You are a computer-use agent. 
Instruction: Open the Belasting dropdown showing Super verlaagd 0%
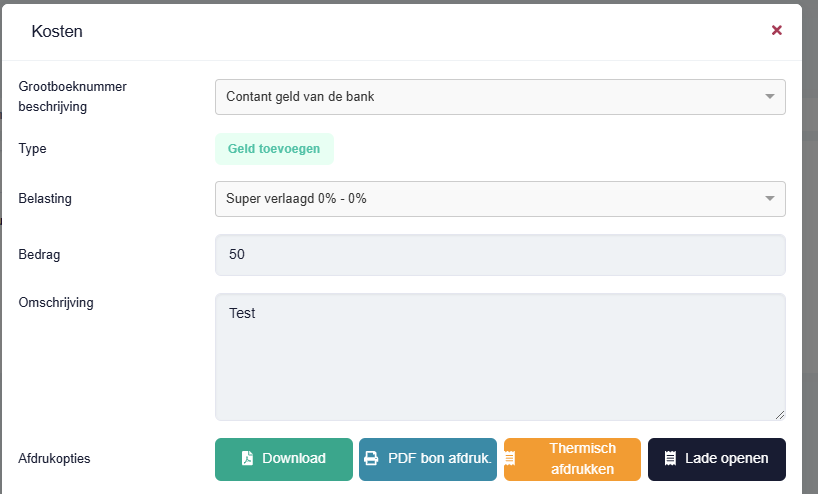tap(500, 199)
